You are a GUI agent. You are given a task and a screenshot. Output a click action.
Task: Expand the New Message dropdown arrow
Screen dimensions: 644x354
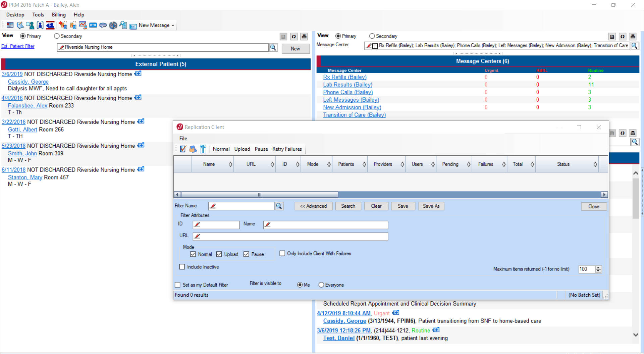click(173, 26)
